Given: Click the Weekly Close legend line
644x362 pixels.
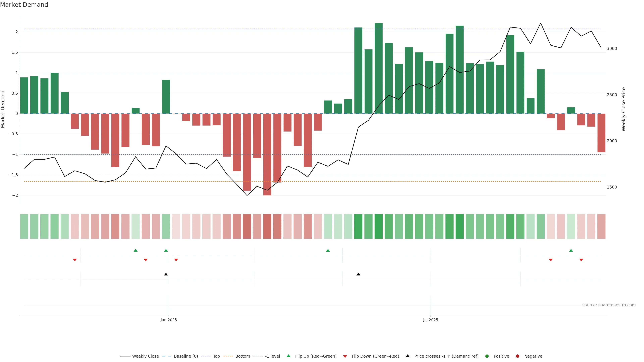Looking at the screenshot, I should [125, 356].
